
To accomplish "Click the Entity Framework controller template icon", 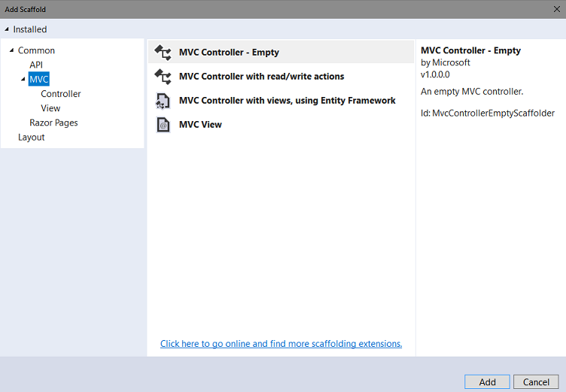I will (x=163, y=101).
